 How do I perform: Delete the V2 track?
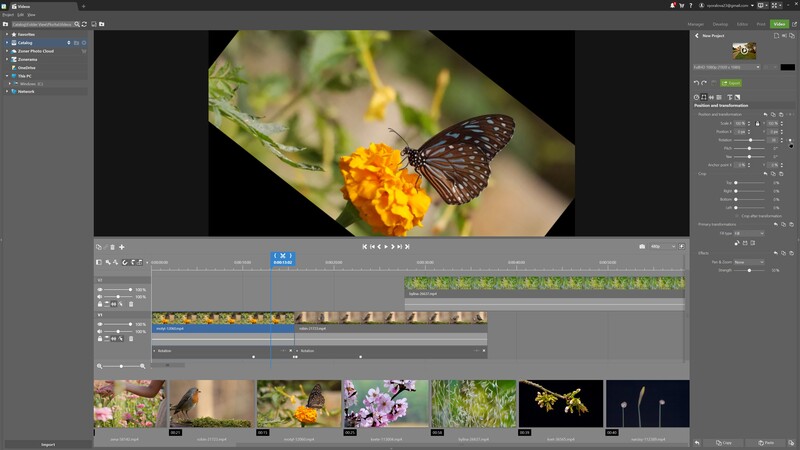(x=131, y=304)
